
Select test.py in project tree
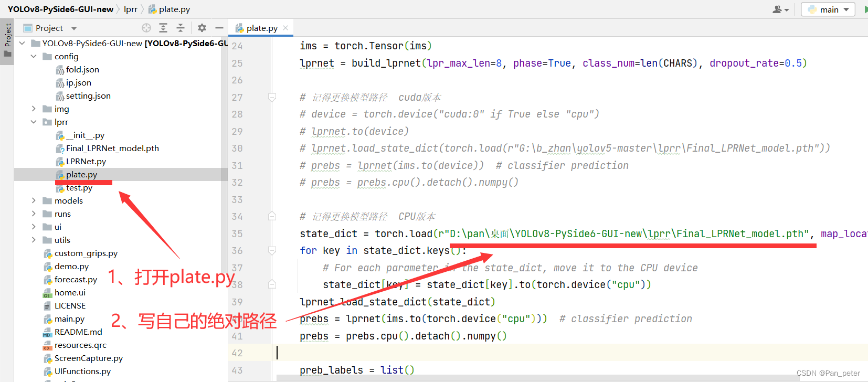tap(79, 187)
